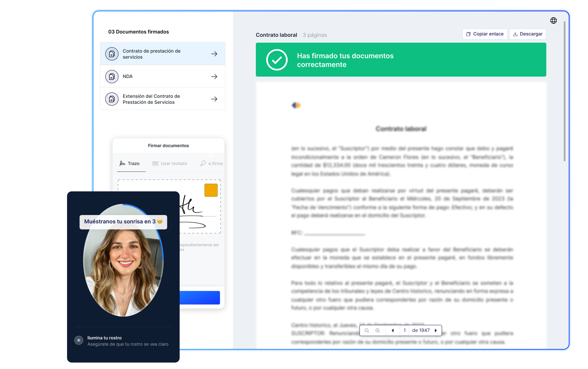588x369 pixels.
Task: Go to previous page arrow
Action: coord(393,330)
